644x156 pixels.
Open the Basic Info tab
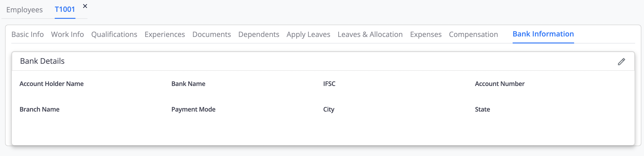coord(27,34)
